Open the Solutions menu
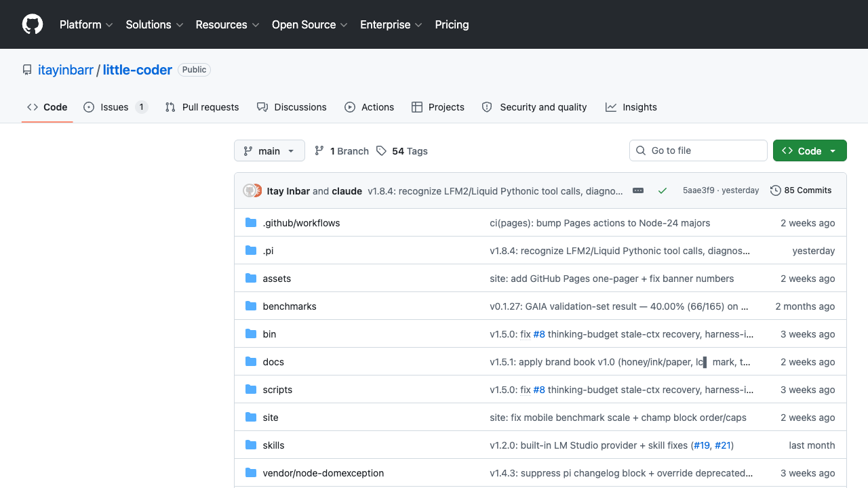868x488 pixels. [155, 24]
